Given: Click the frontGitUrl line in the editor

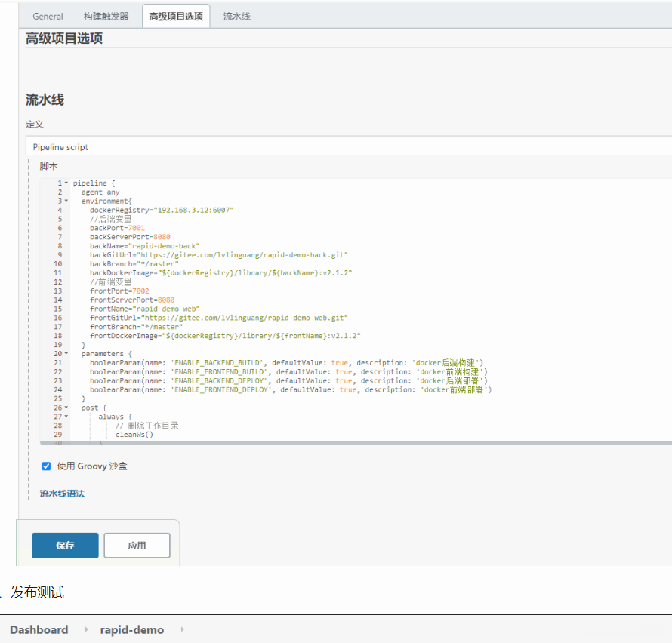Looking at the screenshot, I should (x=218, y=318).
